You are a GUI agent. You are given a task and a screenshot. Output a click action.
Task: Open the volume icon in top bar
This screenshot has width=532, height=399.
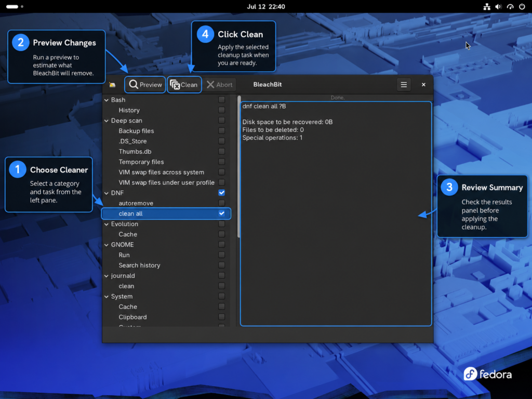click(498, 6)
